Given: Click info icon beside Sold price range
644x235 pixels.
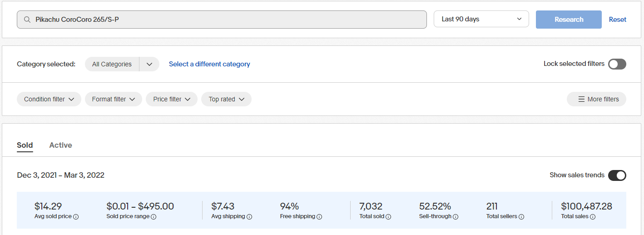Looking at the screenshot, I should pyautogui.click(x=154, y=217).
